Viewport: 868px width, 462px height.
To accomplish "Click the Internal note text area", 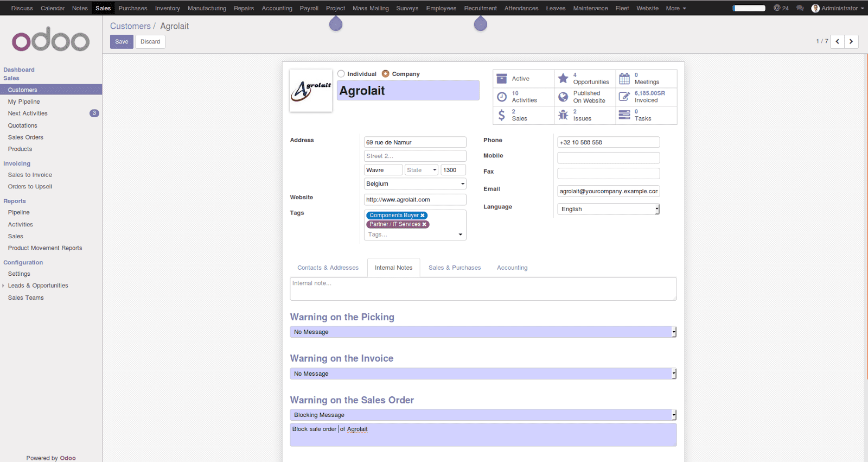I will click(x=483, y=289).
